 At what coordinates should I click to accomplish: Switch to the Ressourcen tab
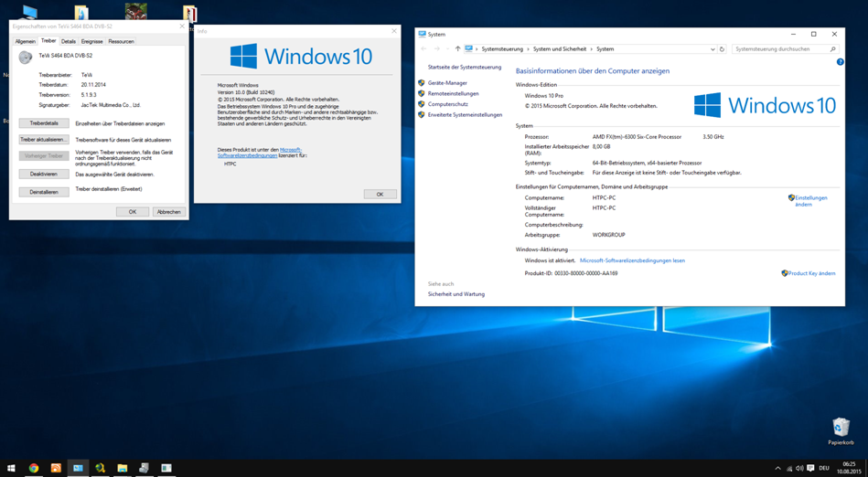(122, 41)
